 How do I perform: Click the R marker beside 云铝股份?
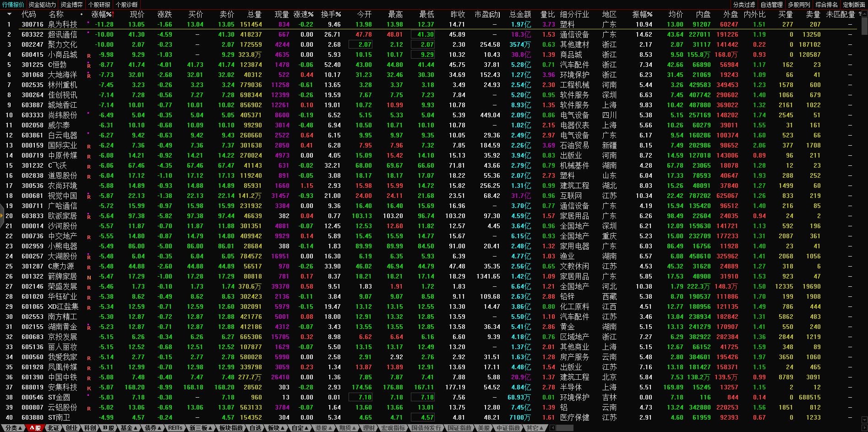89,409
